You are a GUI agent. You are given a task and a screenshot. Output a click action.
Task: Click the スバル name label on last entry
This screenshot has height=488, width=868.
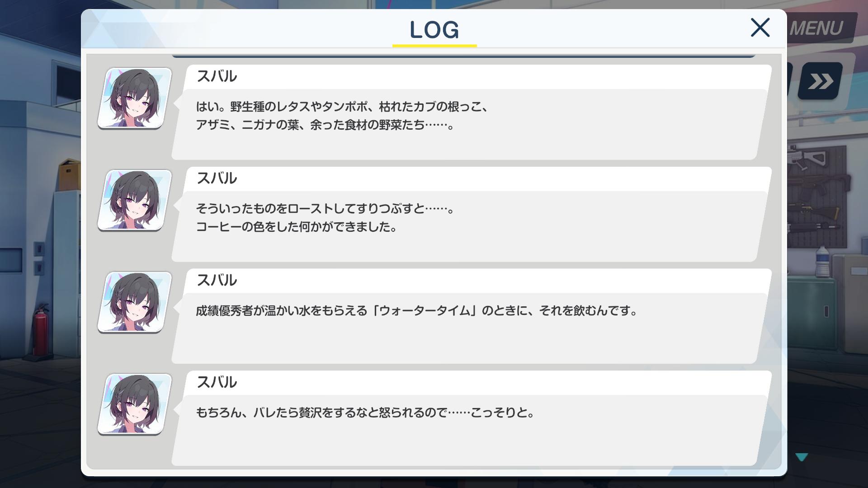[x=217, y=382]
